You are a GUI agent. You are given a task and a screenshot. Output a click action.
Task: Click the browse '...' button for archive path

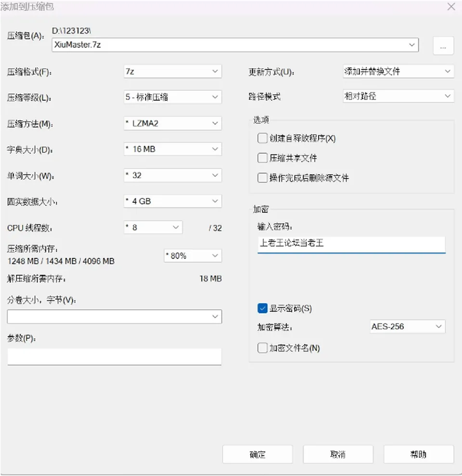(x=443, y=46)
